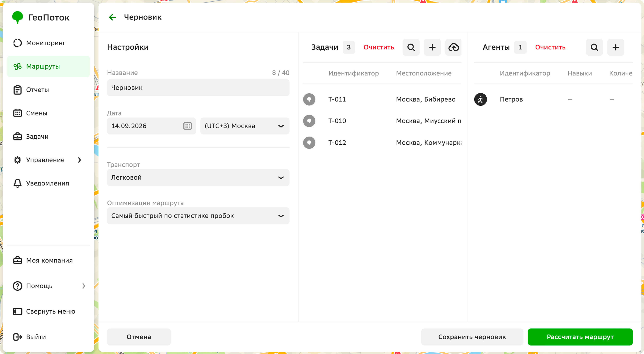This screenshot has width=644, height=354.
Task: Add a new task with plus icon
Action: click(x=432, y=47)
